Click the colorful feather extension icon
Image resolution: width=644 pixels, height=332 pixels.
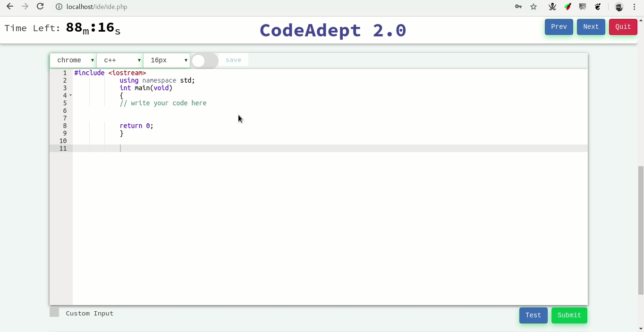(568, 7)
